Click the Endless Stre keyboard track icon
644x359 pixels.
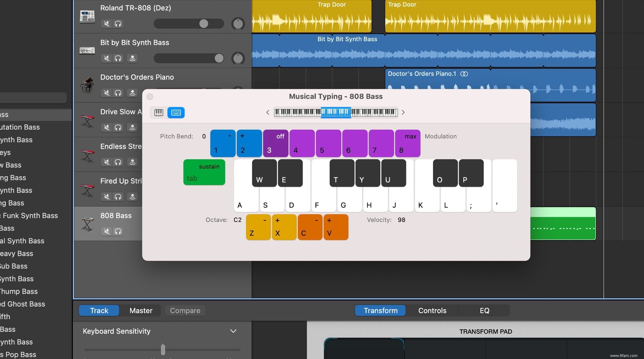pyautogui.click(x=87, y=155)
